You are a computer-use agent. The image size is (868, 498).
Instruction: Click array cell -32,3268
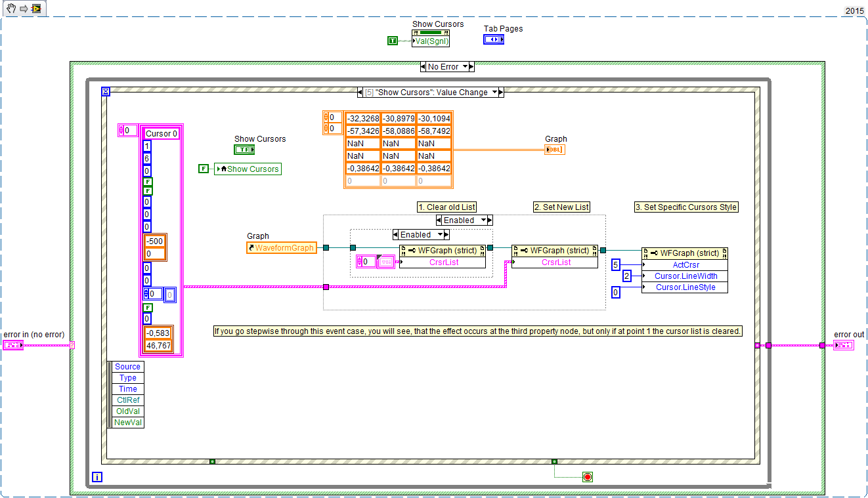(x=362, y=119)
